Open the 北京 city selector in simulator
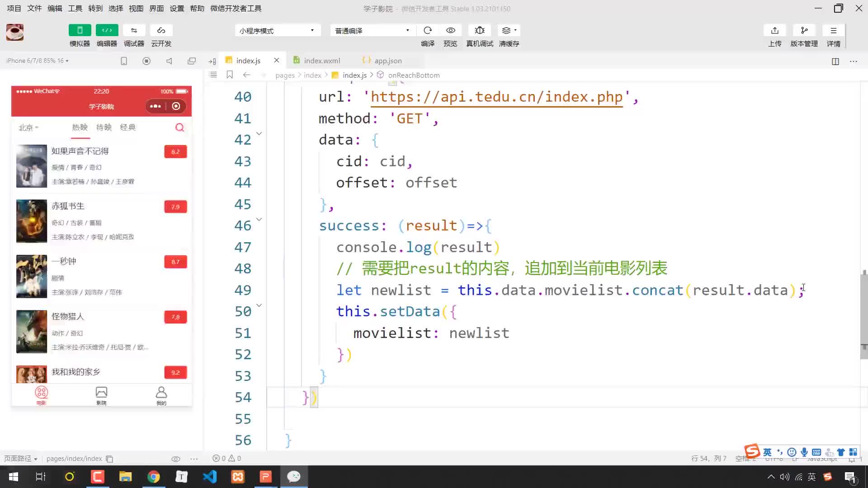The width and height of the screenshot is (868, 488). click(28, 127)
